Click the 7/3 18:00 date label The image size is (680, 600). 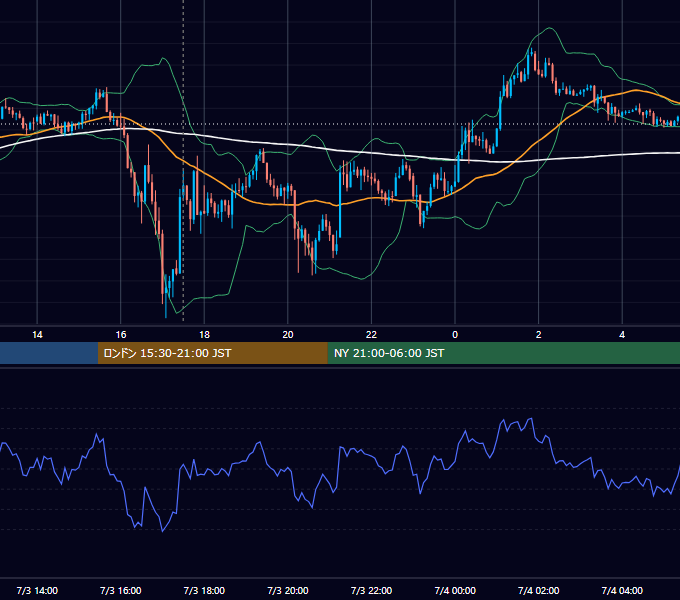click(204, 590)
